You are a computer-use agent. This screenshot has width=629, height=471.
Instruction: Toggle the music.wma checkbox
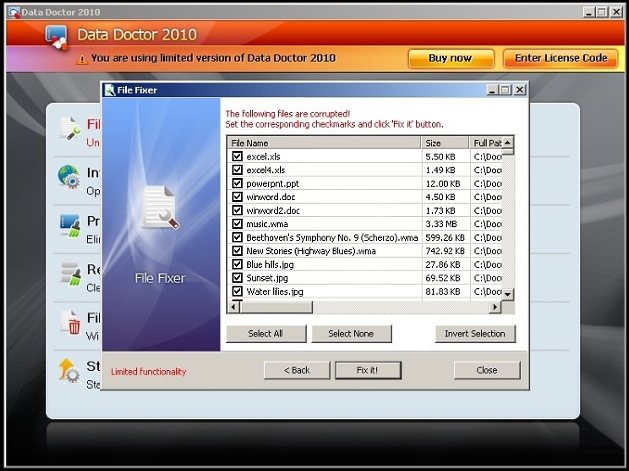[x=237, y=224]
